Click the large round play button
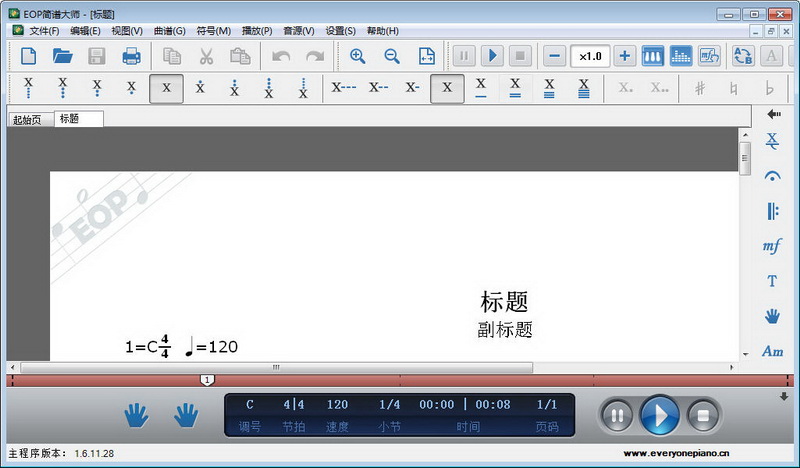Screen dimensions: 800x468 [660, 415]
